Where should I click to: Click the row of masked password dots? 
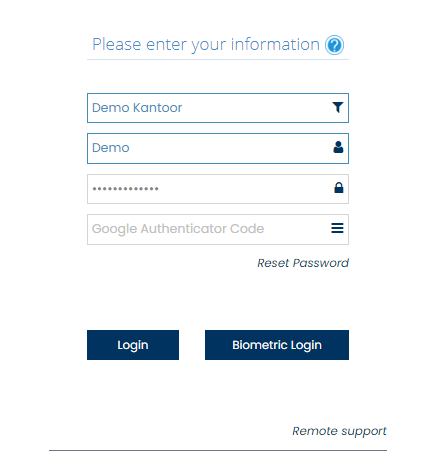126,189
